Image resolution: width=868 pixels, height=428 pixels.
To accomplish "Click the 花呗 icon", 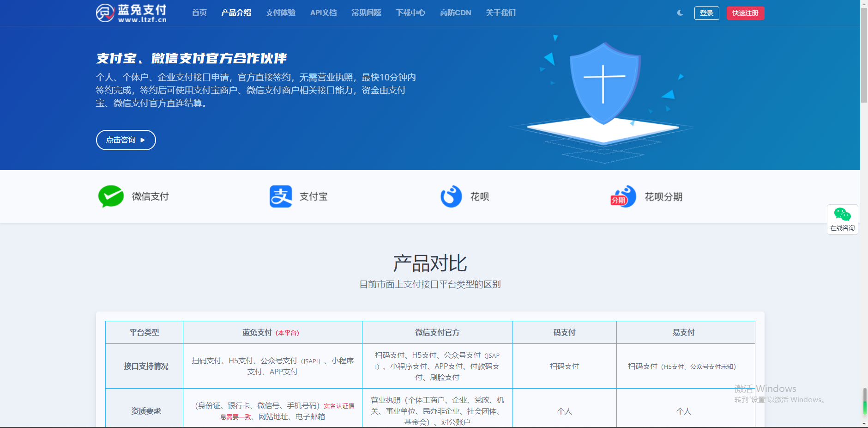I will [451, 196].
